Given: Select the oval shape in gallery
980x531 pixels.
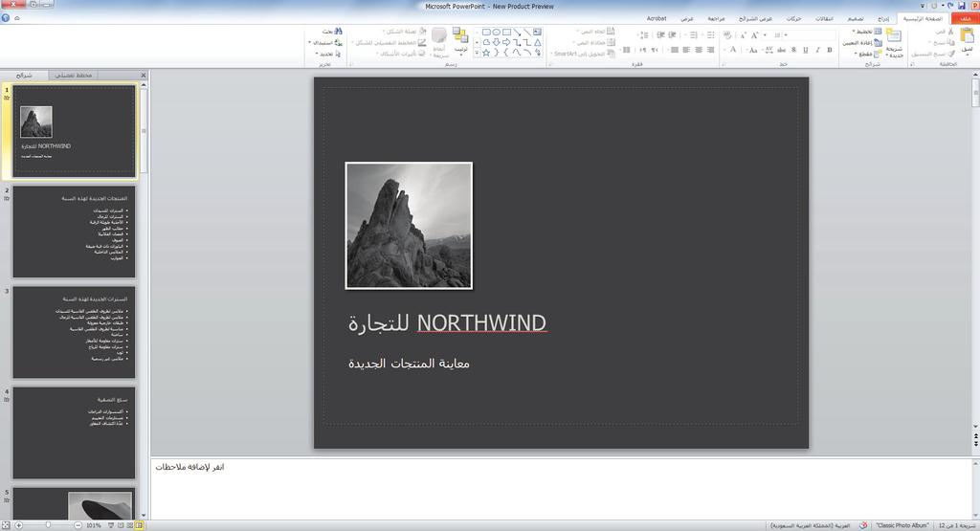Looking at the screenshot, I should [497, 32].
